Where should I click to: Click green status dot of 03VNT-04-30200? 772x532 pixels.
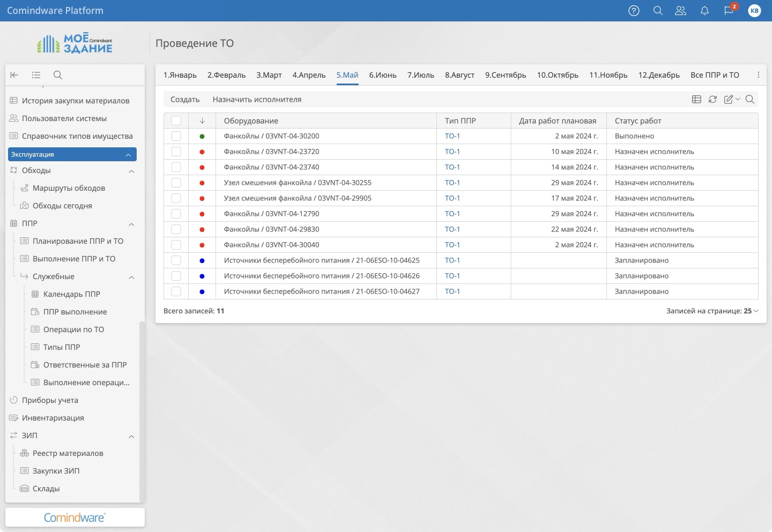tap(202, 137)
